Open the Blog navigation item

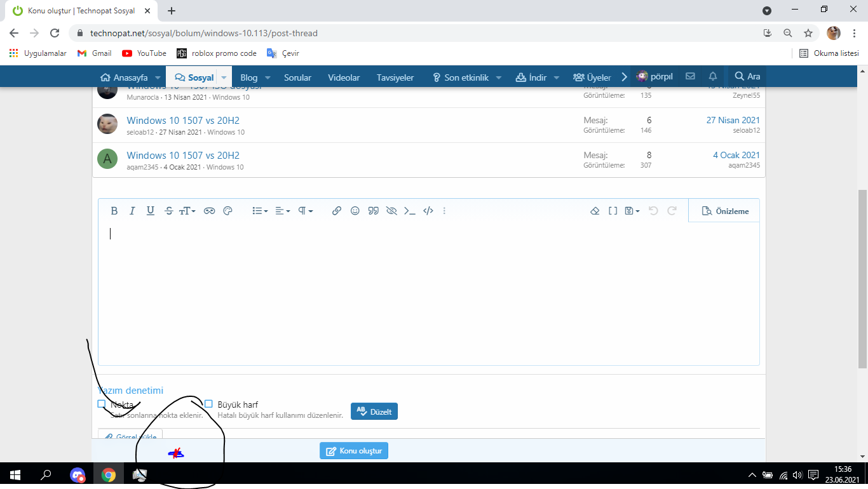click(x=249, y=77)
